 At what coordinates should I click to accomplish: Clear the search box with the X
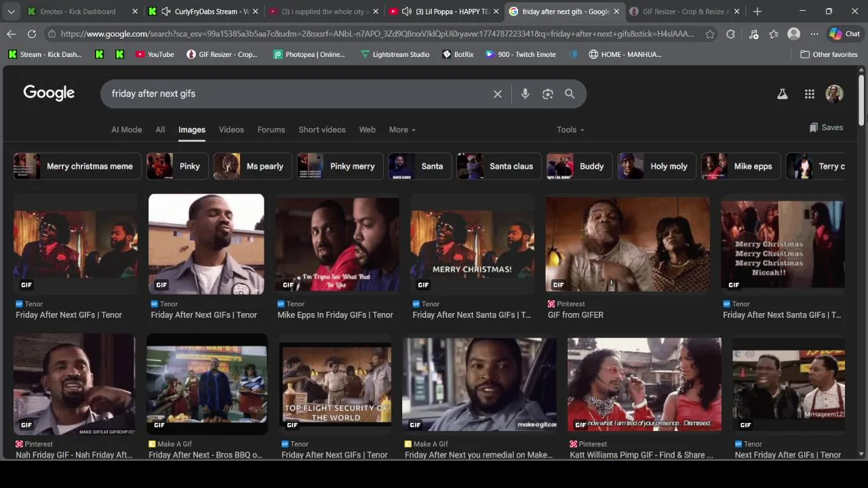pyautogui.click(x=498, y=94)
